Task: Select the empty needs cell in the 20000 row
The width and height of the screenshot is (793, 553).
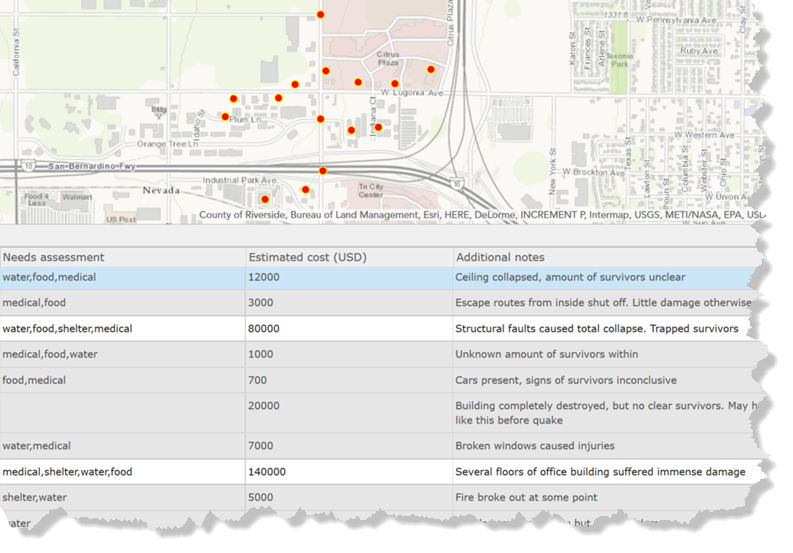Action: click(122, 412)
